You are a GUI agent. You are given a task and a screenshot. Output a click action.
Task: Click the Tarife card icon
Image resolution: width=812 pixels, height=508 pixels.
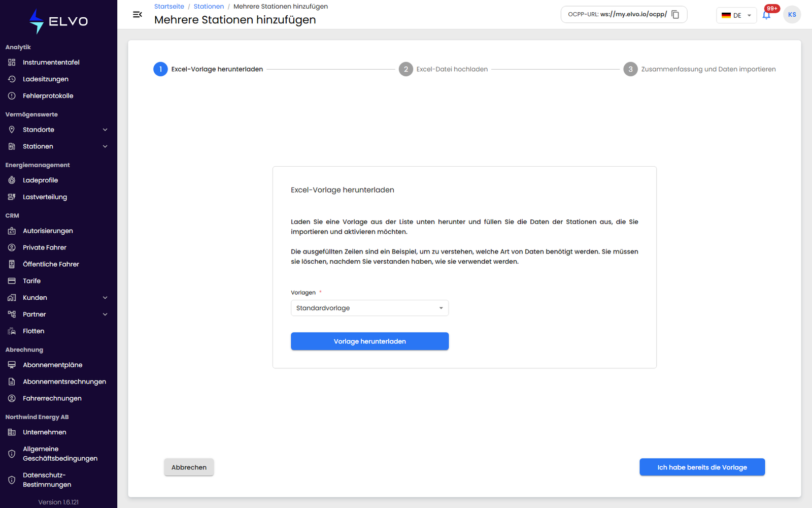[12, 281]
